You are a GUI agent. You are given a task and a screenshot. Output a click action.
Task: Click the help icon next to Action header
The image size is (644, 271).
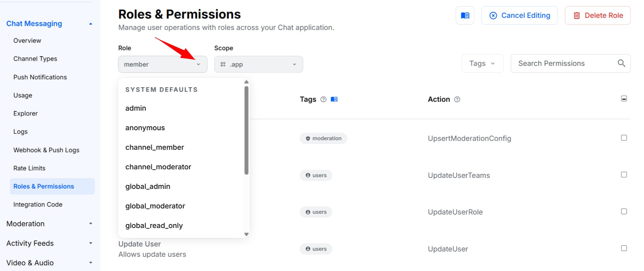point(457,99)
